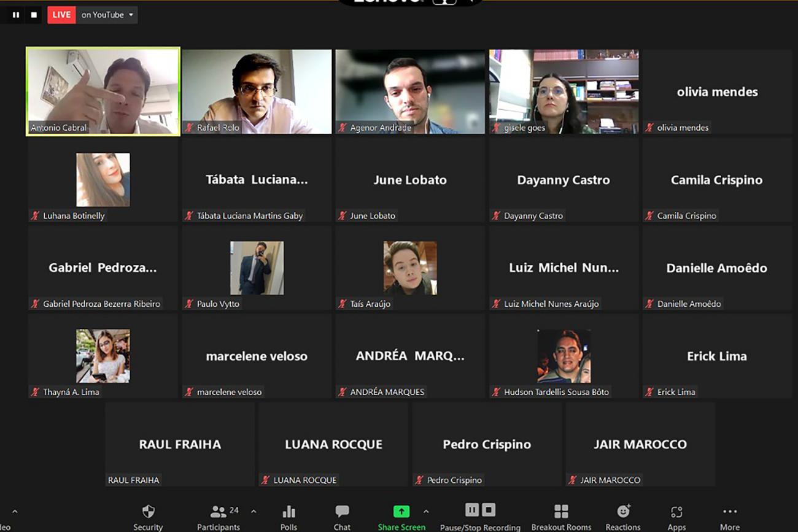
Task: Click muted mic icon for JAIR MAROCCO
Action: pos(573,480)
